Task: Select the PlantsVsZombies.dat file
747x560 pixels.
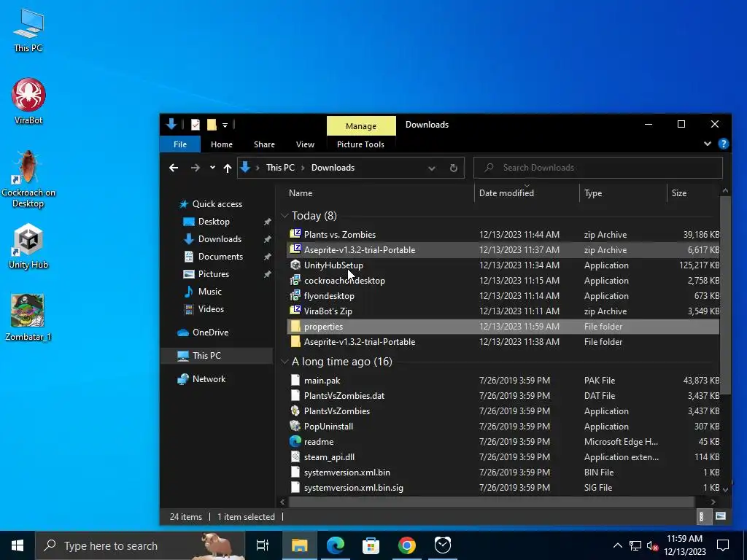Action: point(503,396)
